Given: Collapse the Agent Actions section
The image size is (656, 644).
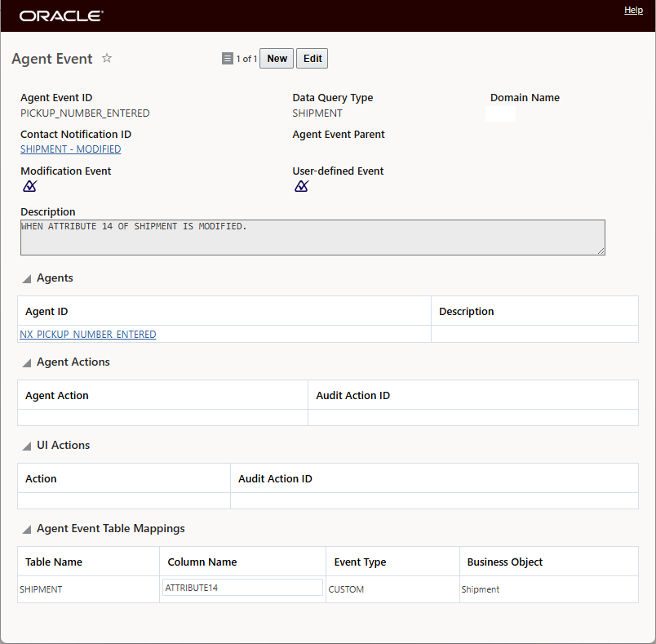Looking at the screenshot, I should (27, 362).
